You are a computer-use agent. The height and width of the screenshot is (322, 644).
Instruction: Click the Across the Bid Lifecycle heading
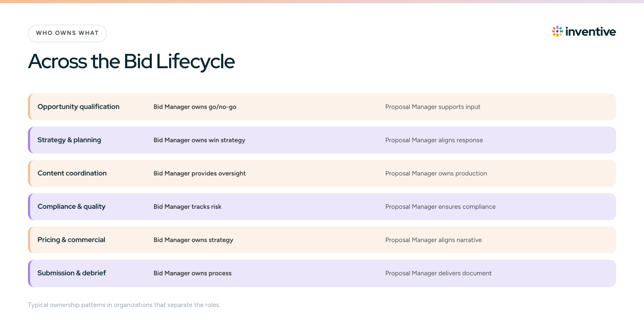(x=131, y=62)
